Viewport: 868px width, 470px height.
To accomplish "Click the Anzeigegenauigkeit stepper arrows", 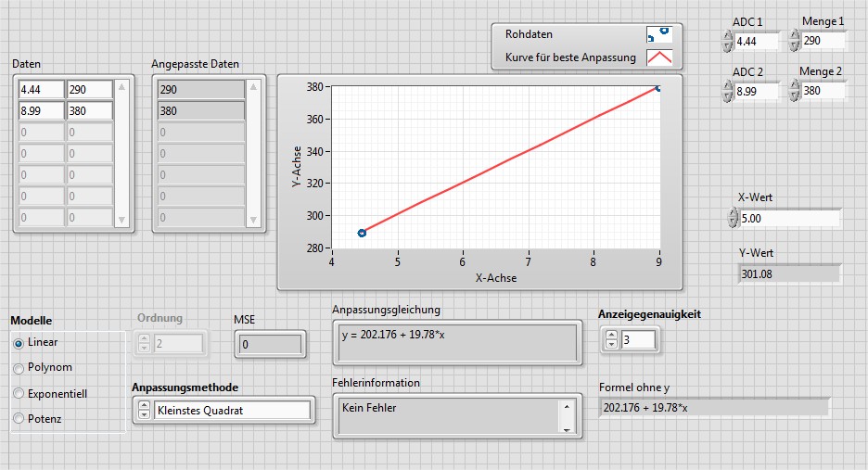I will pos(611,339).
